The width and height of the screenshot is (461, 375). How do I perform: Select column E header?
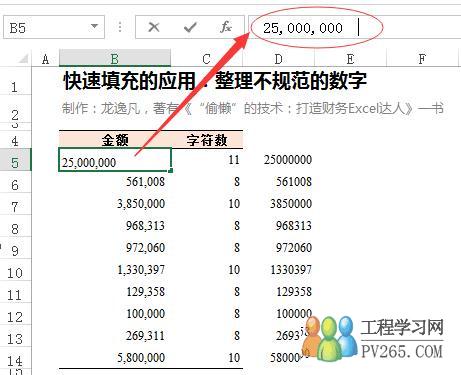(x=350, y=58)
